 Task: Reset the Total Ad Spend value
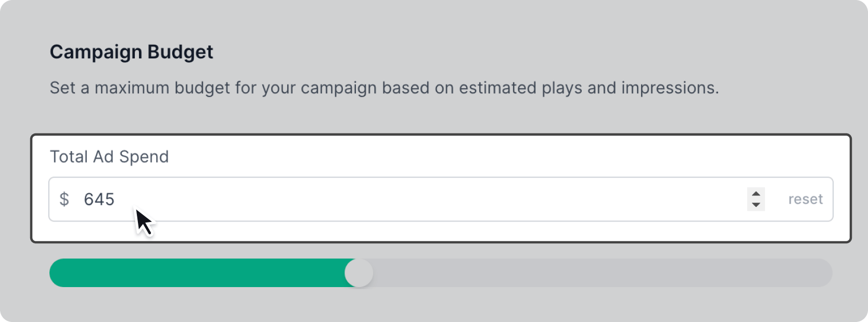click(805, 199)
